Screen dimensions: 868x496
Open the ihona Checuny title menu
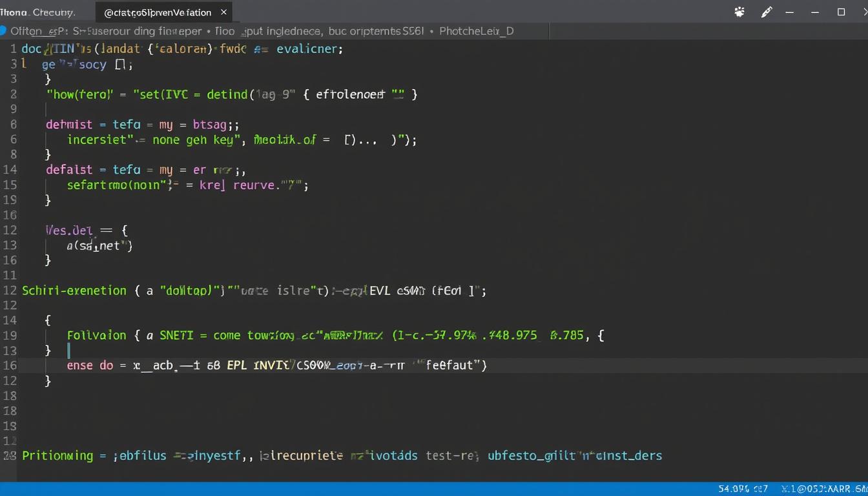(37, 12)
